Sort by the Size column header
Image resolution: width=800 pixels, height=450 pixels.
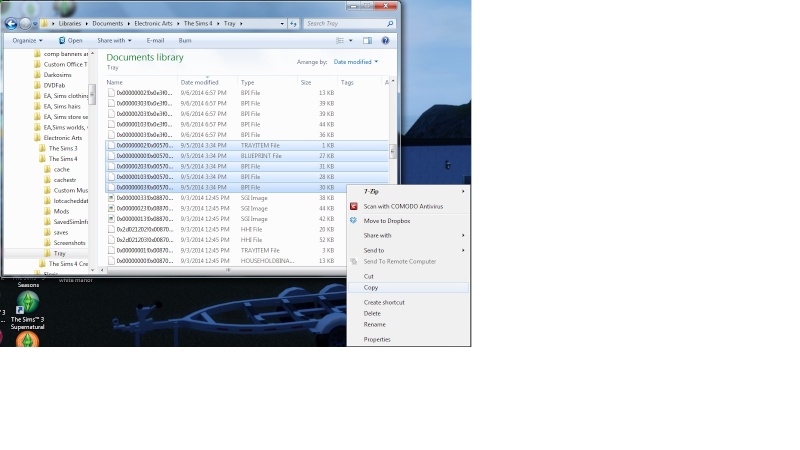pyautogui.click(x=317, y=82)
